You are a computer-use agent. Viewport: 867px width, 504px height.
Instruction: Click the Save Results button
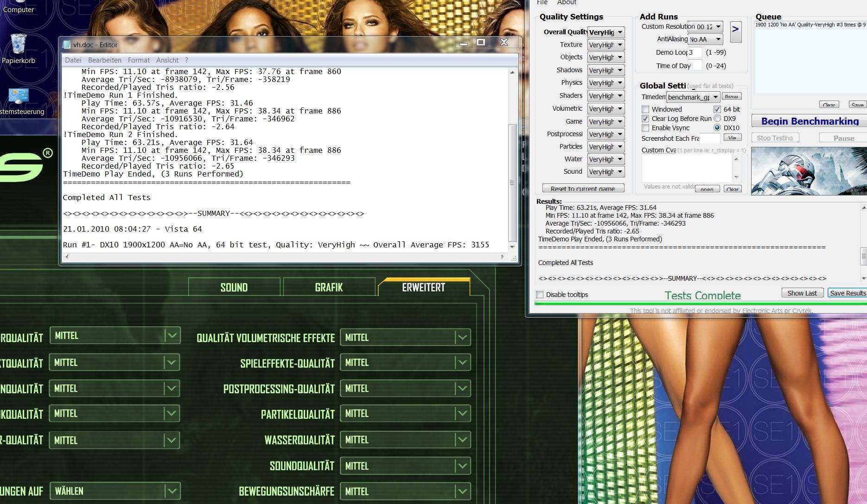[x=847, y=293]
